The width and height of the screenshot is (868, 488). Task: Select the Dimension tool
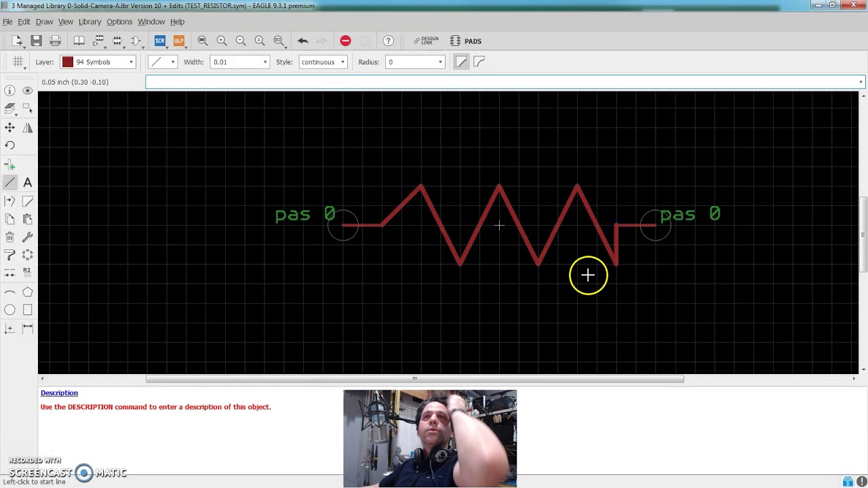pyautogui.click(x=27, y=328)
